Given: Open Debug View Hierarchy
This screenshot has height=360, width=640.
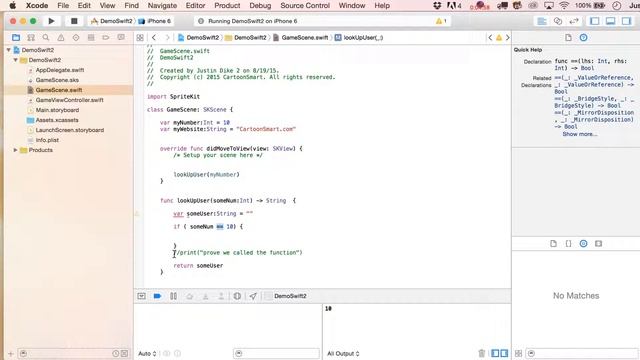Looking at the screenshot, I should pyautogui.click(x=237, y=296).
